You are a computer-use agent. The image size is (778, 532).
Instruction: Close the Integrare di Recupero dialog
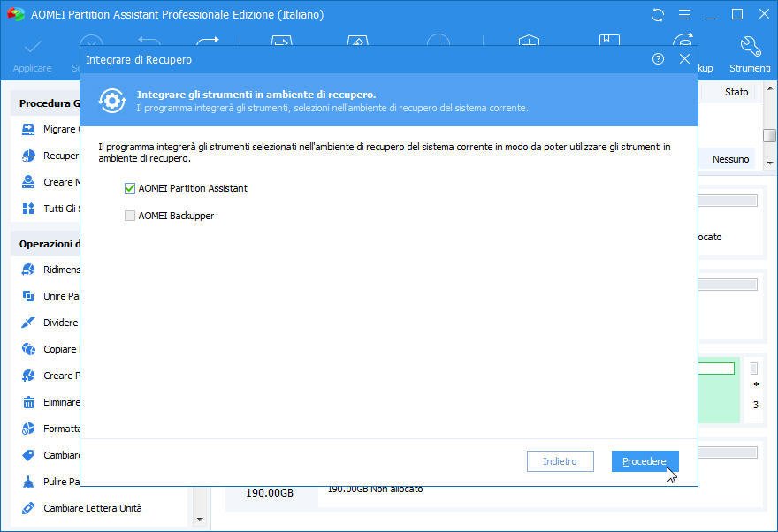pos(684,59)
